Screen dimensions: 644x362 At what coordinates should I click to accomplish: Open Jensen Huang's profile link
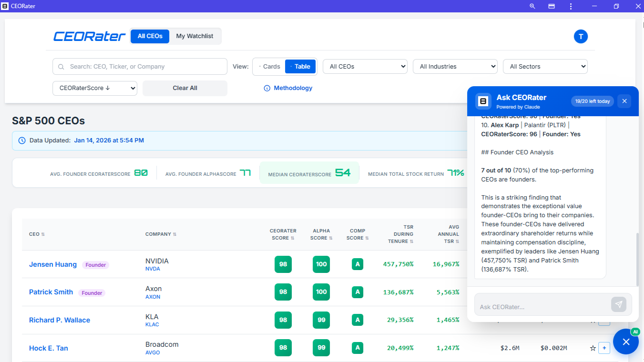53,264
